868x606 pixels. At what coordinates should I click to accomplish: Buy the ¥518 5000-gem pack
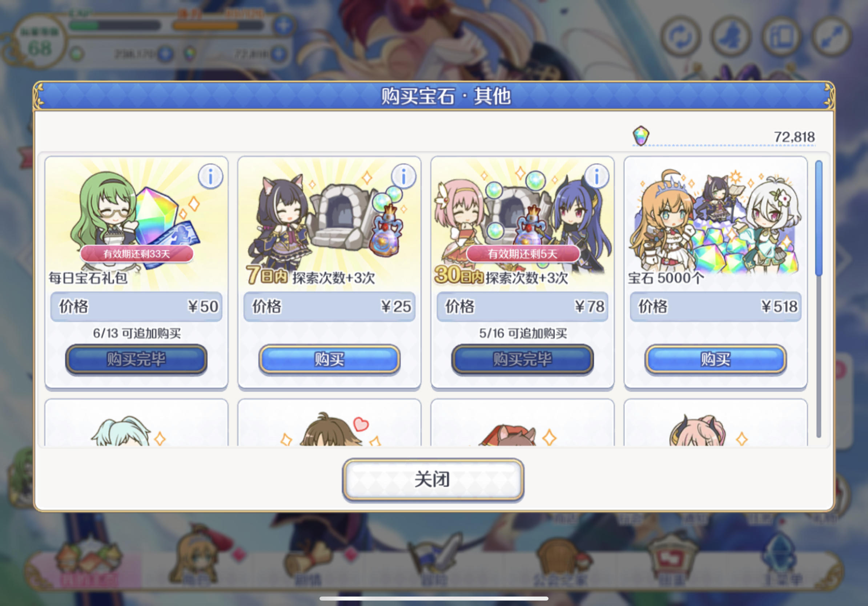tap(715, 359)
